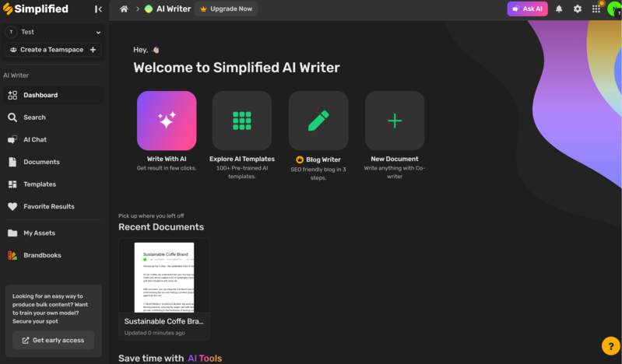This screenshot has width=622, height=364.
Task: Click Get early access button
Action: tap(53, 341)
